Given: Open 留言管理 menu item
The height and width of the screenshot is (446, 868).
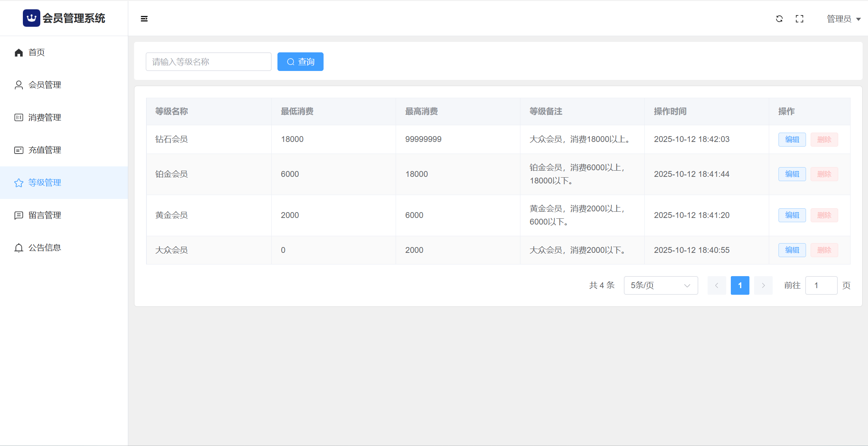Looking at the screenshot, I should (x=45, y=215).
